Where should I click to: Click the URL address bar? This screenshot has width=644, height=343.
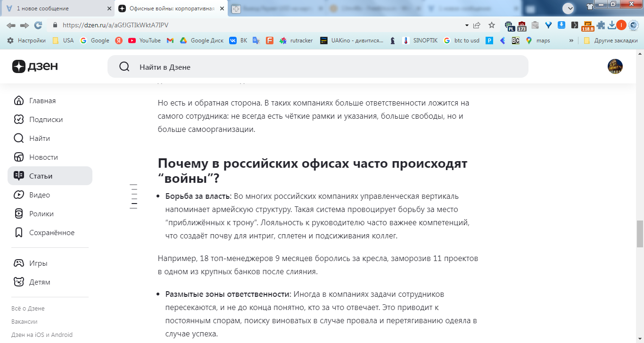point(259,25)
